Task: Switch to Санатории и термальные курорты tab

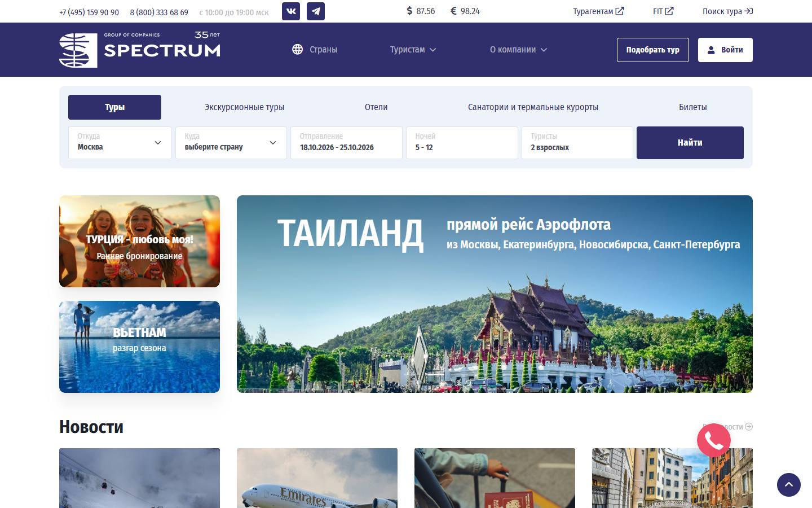Action: 533,107
